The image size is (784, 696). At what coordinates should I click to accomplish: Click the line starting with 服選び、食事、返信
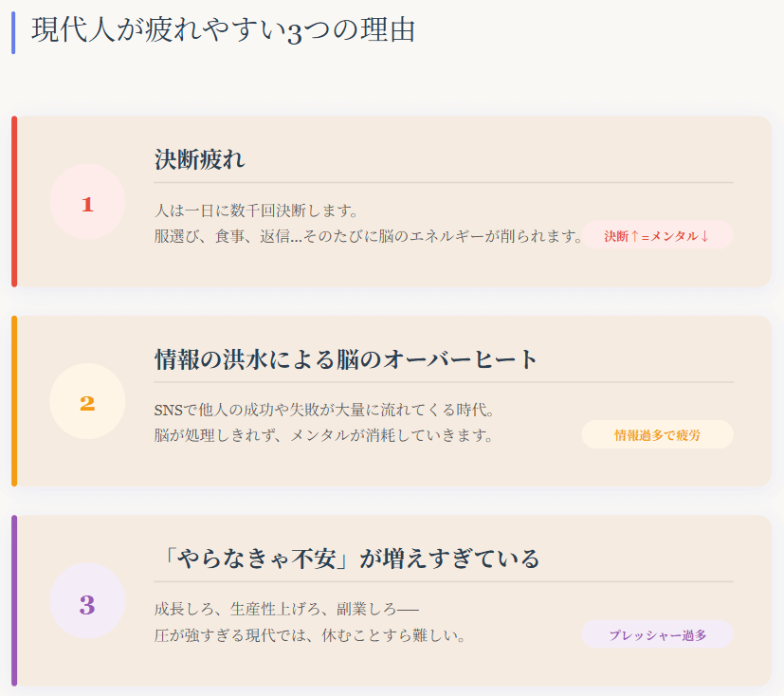[369, 235]
